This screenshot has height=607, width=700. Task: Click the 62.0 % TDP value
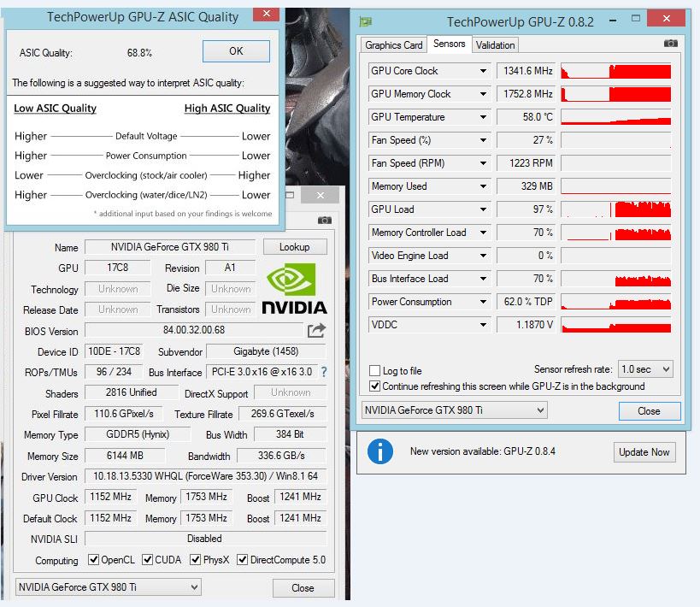pos(526,302)
